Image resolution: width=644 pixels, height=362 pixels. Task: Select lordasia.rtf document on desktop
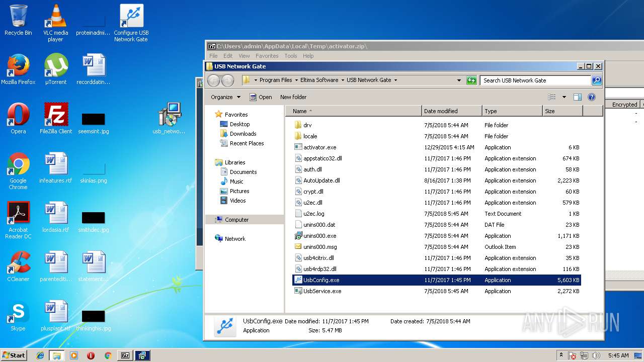(x=56, y=217)
